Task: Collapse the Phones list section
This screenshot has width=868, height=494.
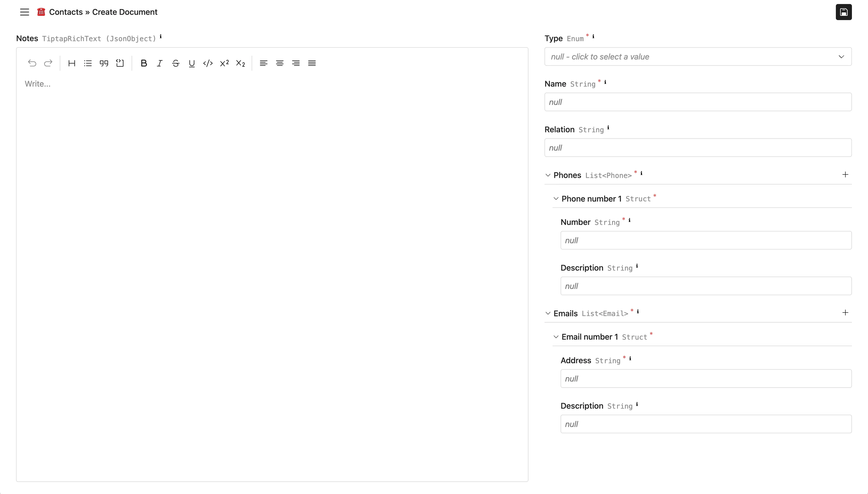Action: (548, 175)
